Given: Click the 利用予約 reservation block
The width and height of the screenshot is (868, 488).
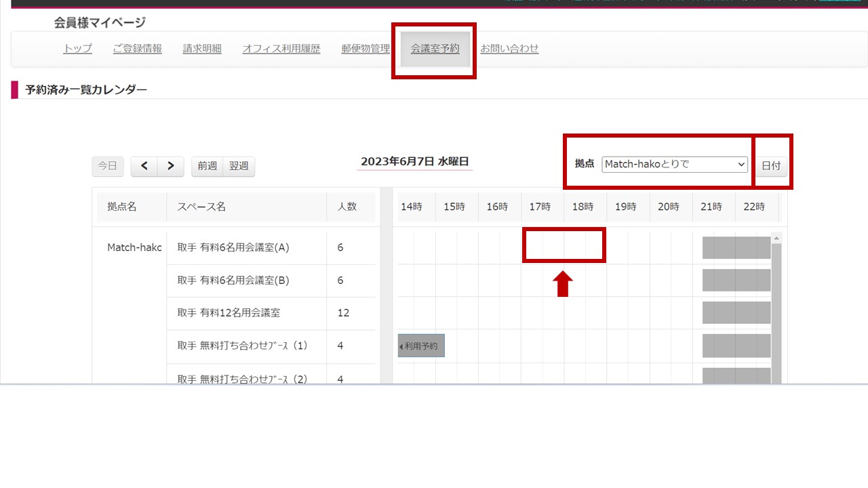Looking at the screenshot, I should (421, 346).
